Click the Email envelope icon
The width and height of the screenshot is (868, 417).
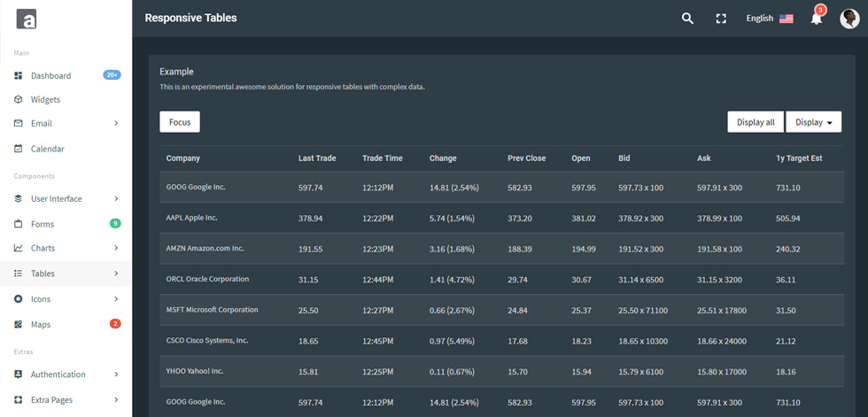[x=19, y=123]
